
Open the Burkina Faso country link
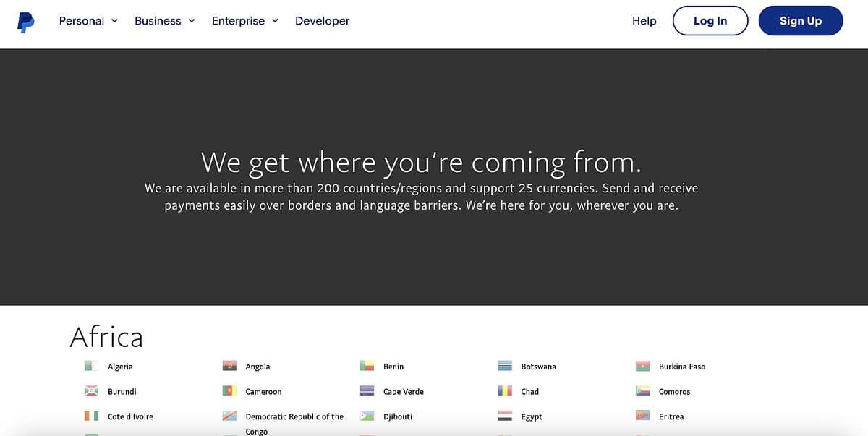point(682,367)
